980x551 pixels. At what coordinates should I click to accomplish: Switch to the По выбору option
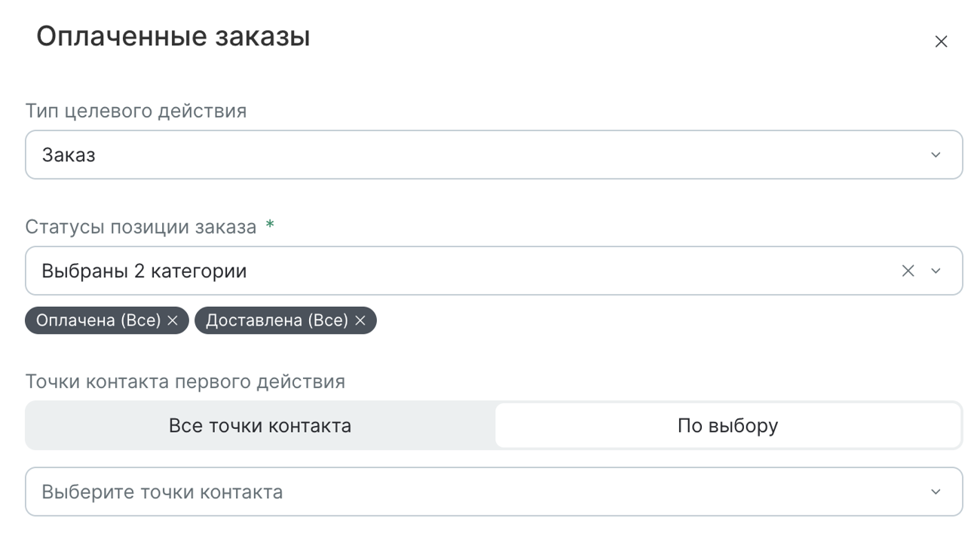727,425
